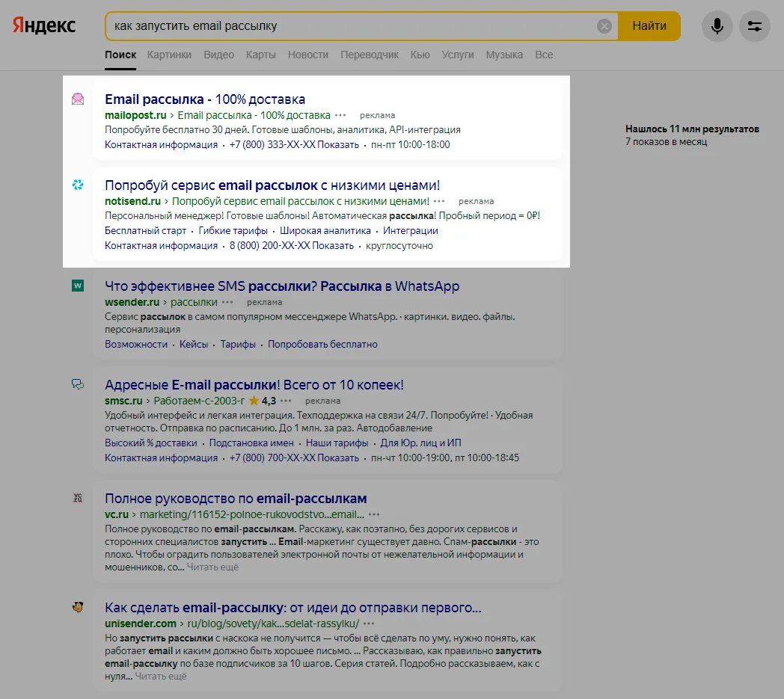
Task: Open notisend Бесплатный старт sitelink
Action: [x=145, y=231]
